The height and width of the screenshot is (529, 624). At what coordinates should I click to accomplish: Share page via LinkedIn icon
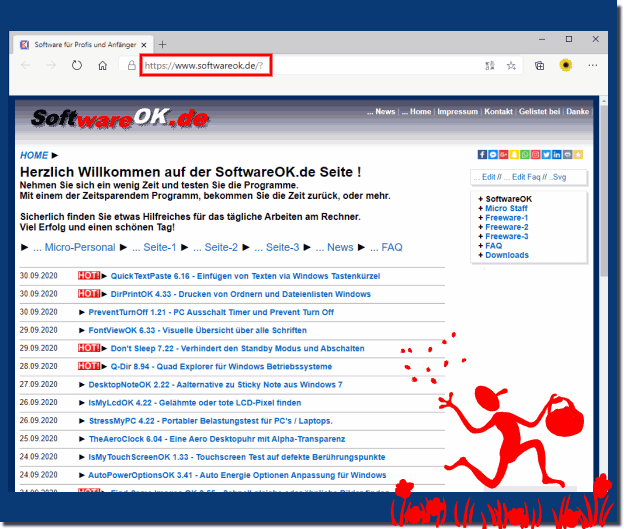[557, 155]
